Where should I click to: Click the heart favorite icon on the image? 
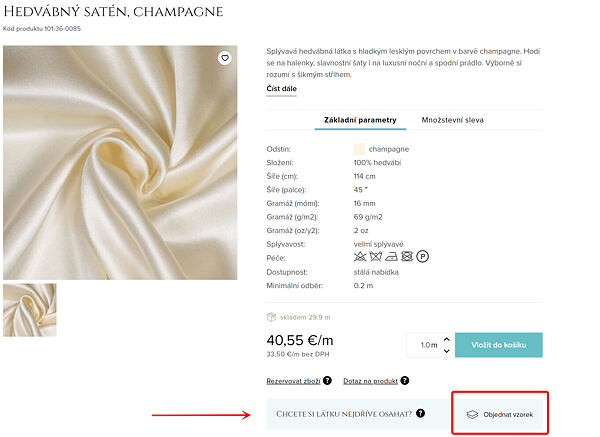click(225, 58)
